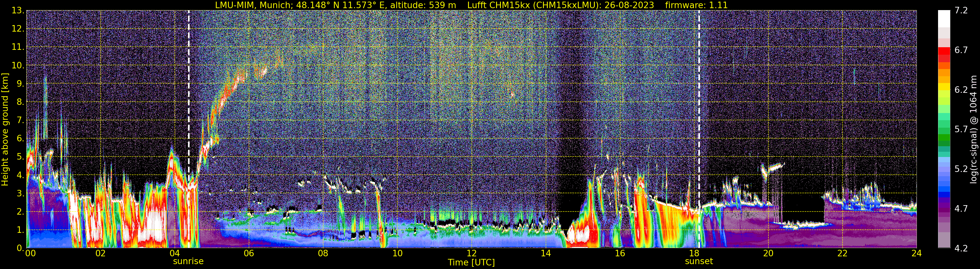Image resolution: width=980 pixels, height=269 pixels.
Task: Click time-axis tick label '24'
Action: tap(917, 253)
